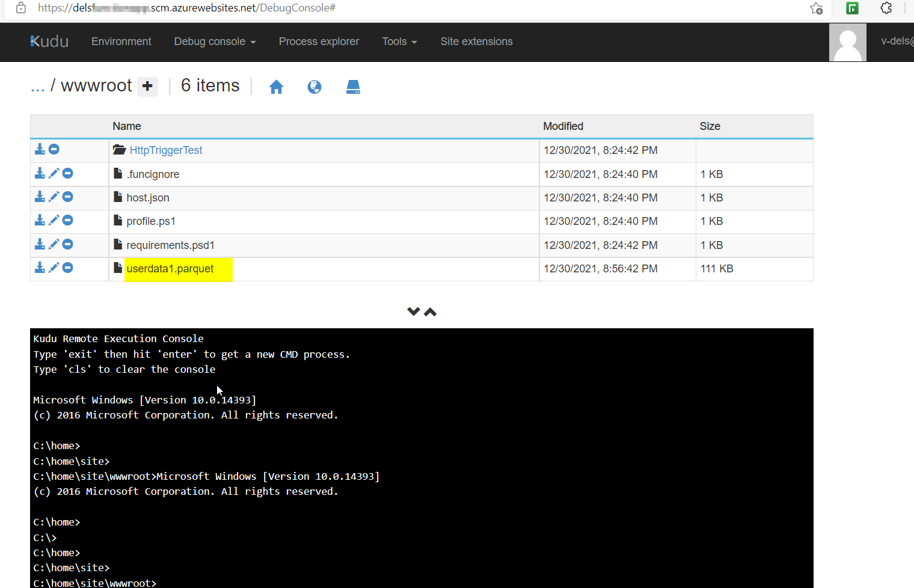Image resolution: width=914 pixels, height=588 pixels.
Task: Open the HttpTriggerTest folder link
Action: 166,150
